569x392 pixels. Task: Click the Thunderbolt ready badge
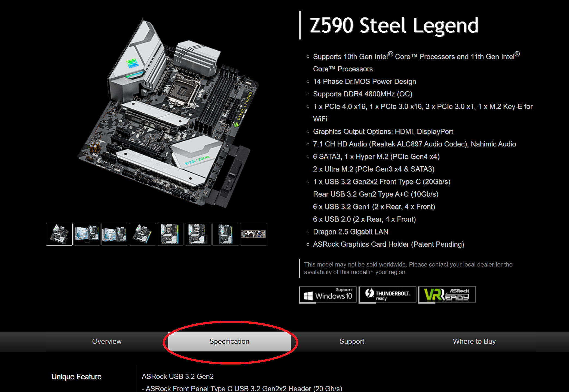[387, 295]
